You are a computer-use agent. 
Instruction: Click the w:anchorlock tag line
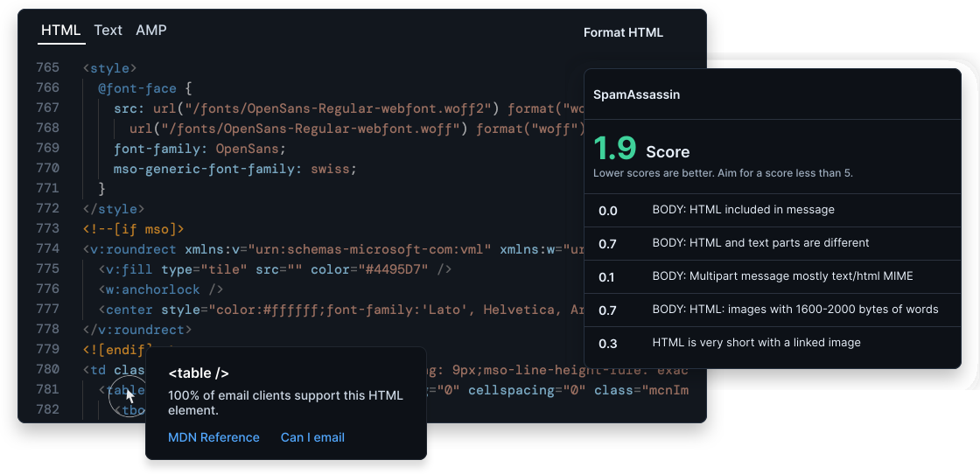tap(161, 289)
